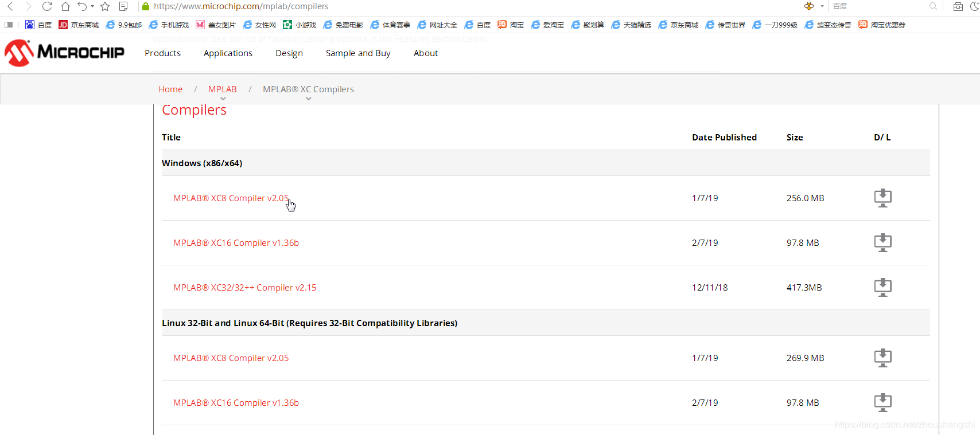Open the 小游戏 bookmark
Viewport: 980px width, 435px height.
pos(300,25)
